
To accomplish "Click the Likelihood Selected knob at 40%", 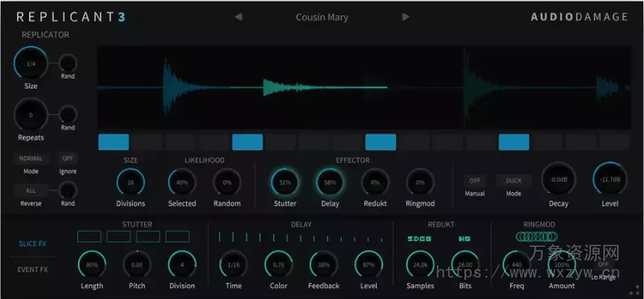I will (182, 182).
